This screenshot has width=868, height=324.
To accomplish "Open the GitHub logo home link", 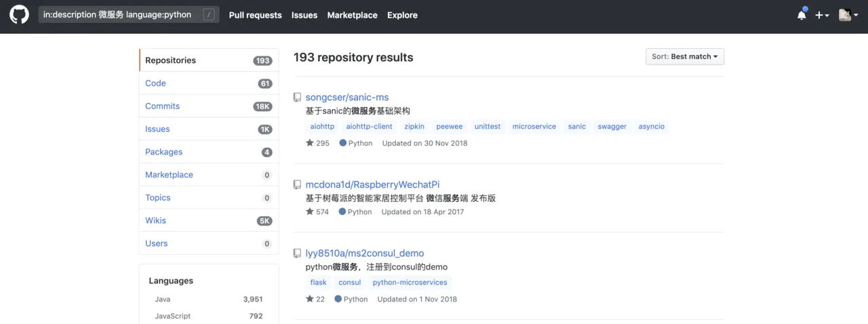I will (x=19, y=15).
